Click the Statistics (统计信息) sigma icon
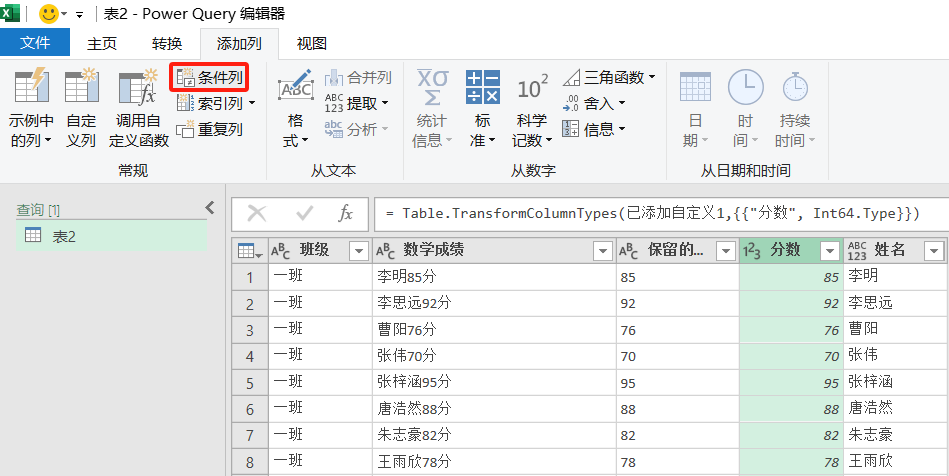This screenshot has width=949, height=476. 432,87
